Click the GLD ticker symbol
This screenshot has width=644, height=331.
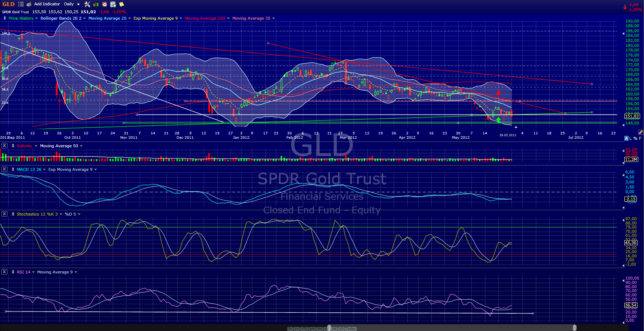[x=9, y=4]
